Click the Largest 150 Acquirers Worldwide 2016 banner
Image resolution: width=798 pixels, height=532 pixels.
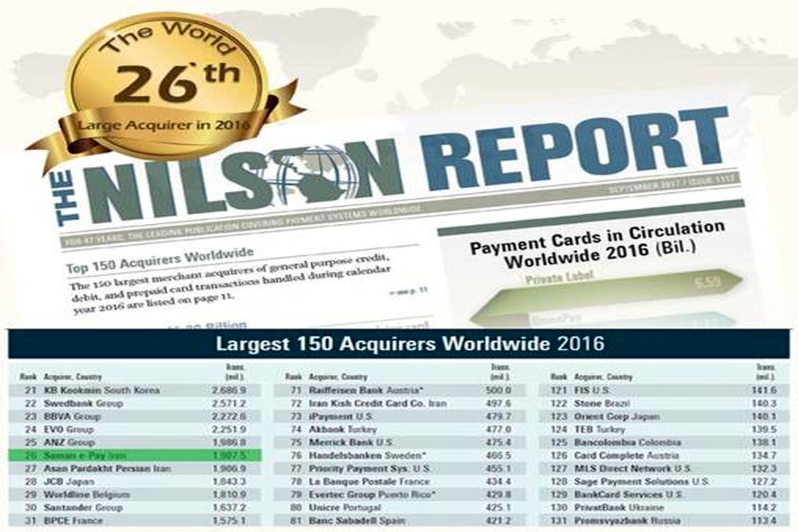click(399, 344)
